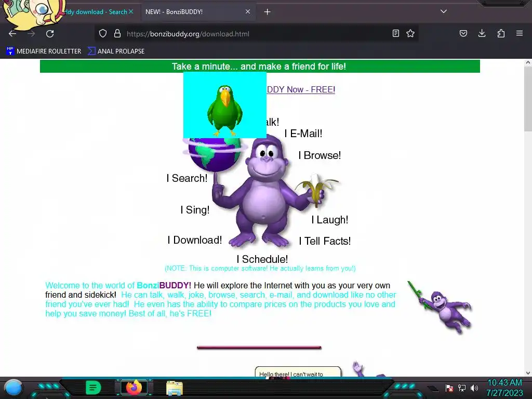The height and width of the screenshot is (399, 532).
Task: Click the scrollbar up arrow
Action: (x=528, y=62)
